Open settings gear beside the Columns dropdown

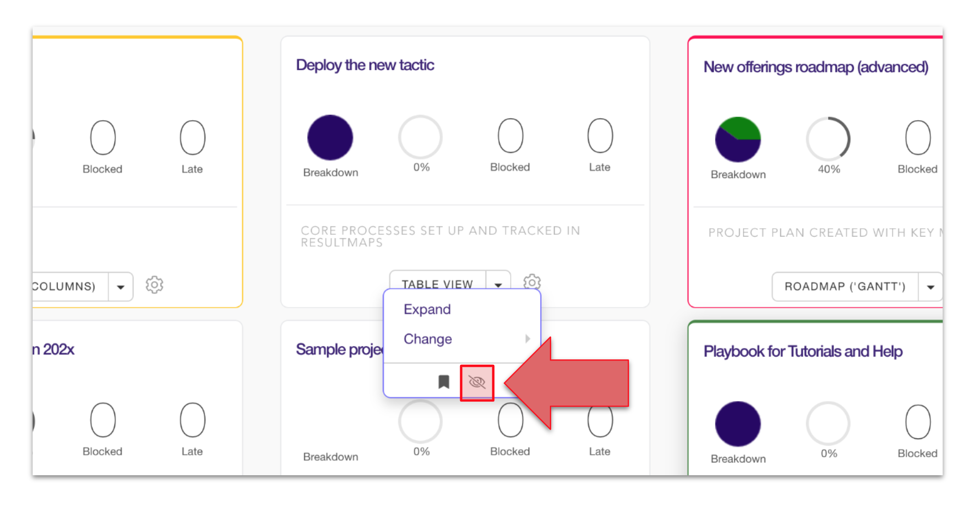[x=155, y=285]
